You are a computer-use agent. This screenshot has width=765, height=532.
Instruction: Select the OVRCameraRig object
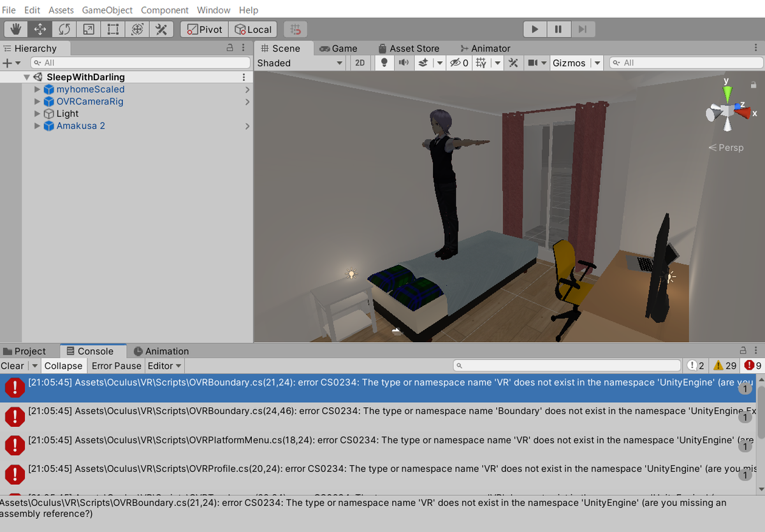coord(90,102)
